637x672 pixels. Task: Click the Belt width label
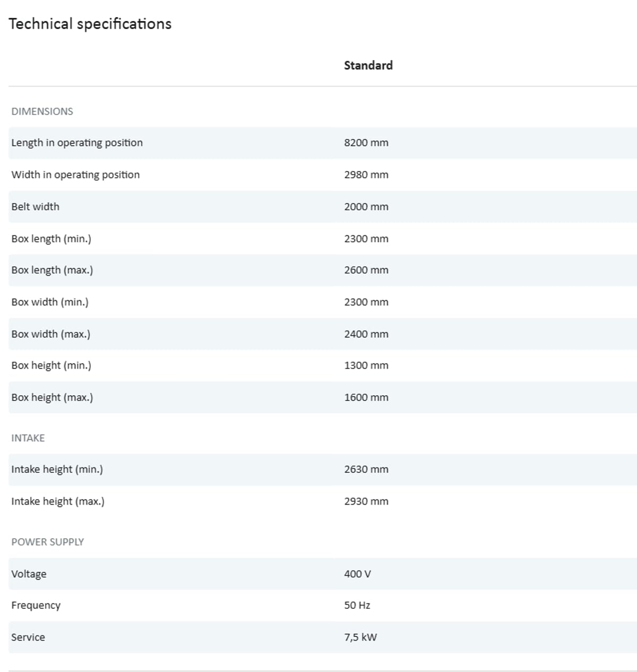pos(35,207)
